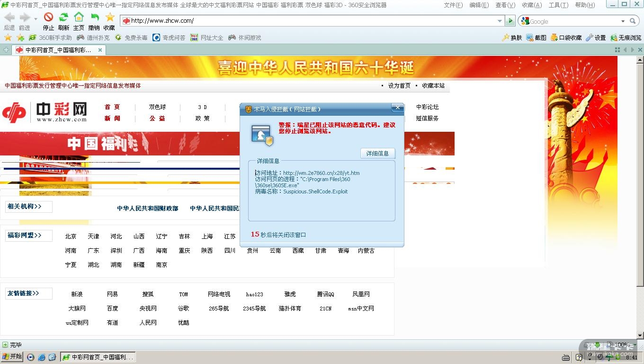The height and width of the screenshot is (364, 644).
Task: Stop loading with the 停止 icon
Action: 48,18
